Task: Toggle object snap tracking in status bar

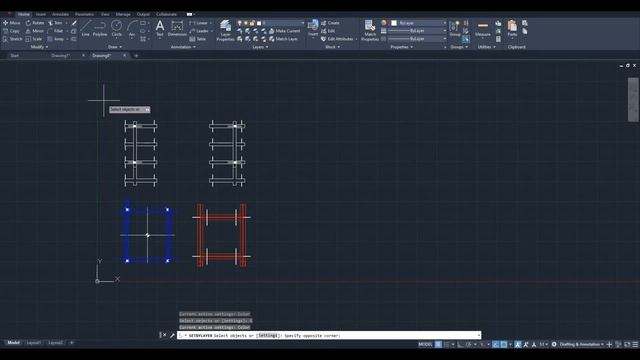Action: [x=496, y=344]
